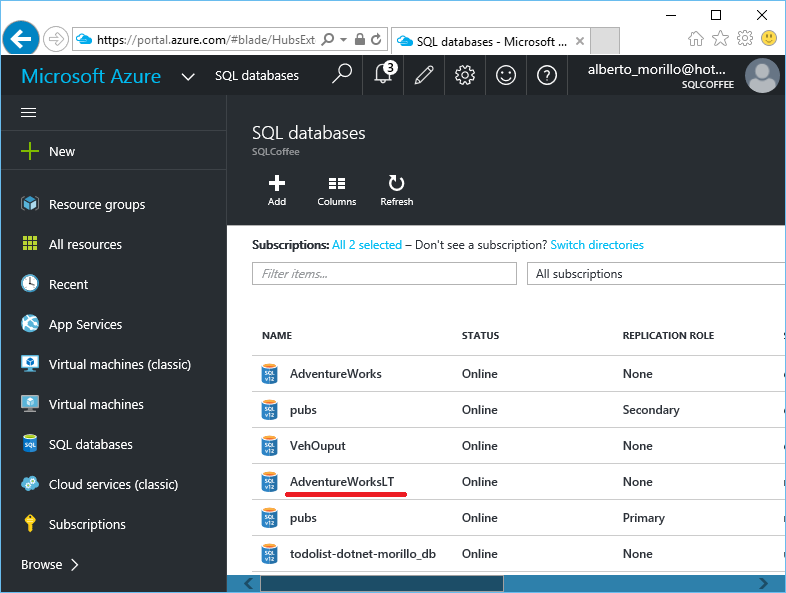Viewport: 786px width, 593px height.
Task: Open the notifications bell icon
Action: tap(383, 75)
